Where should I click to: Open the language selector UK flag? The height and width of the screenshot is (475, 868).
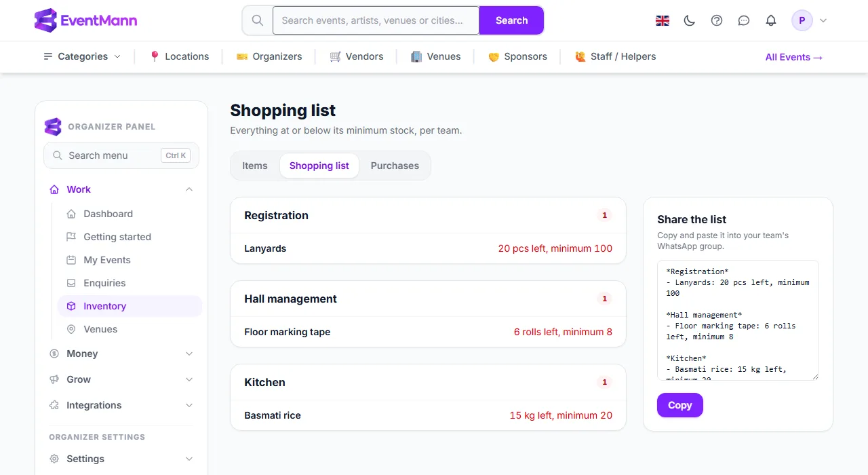663,20
